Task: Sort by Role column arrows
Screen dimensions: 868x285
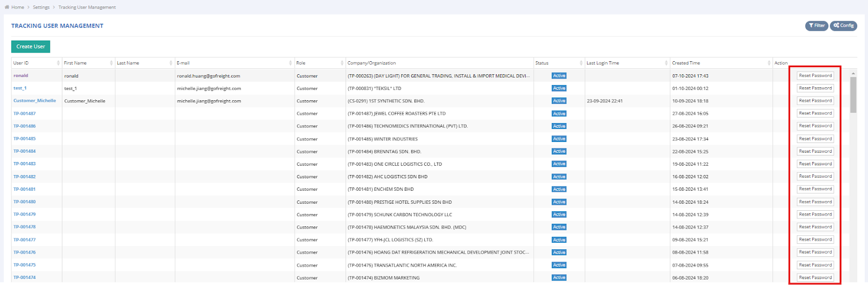Action: 342,63
